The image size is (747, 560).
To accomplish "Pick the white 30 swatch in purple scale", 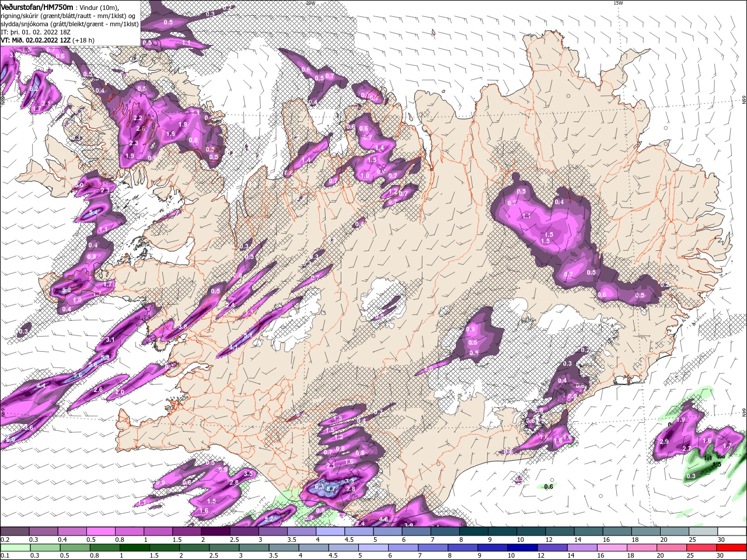I will [731, 531].
